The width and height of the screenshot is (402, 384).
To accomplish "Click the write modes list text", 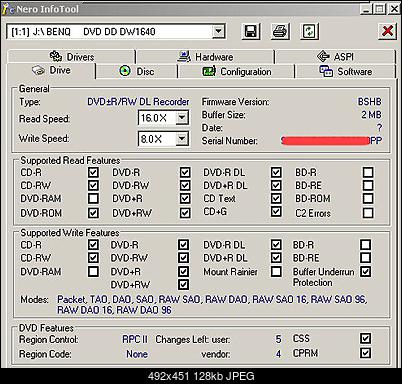I will (212, 305).
